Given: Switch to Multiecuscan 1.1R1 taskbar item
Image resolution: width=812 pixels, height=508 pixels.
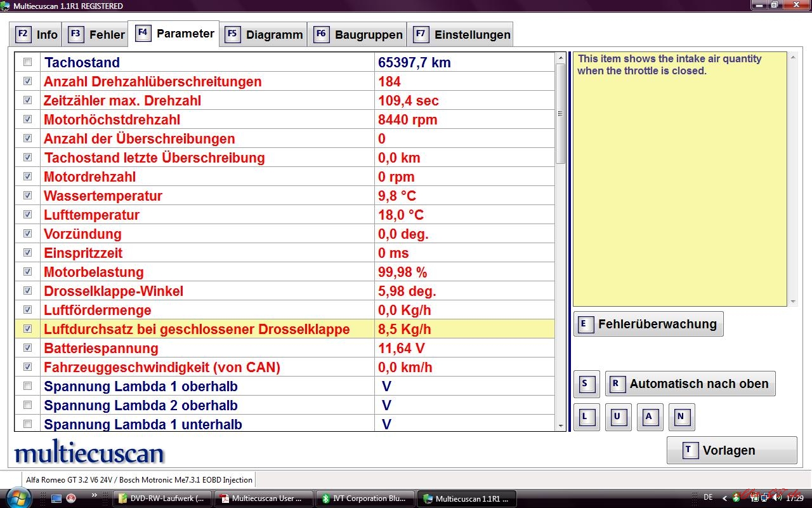Looking at the screenshot, I should 467,498.
